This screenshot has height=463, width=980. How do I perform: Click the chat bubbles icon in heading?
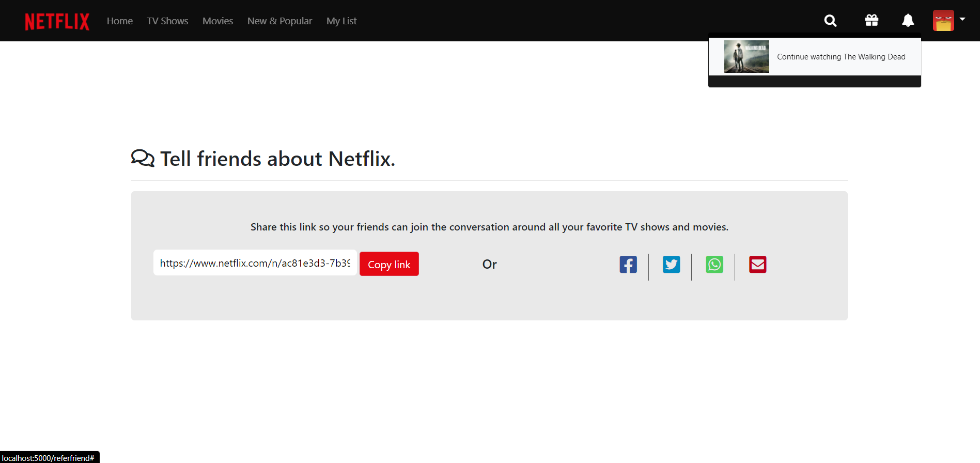pos(143,158)
